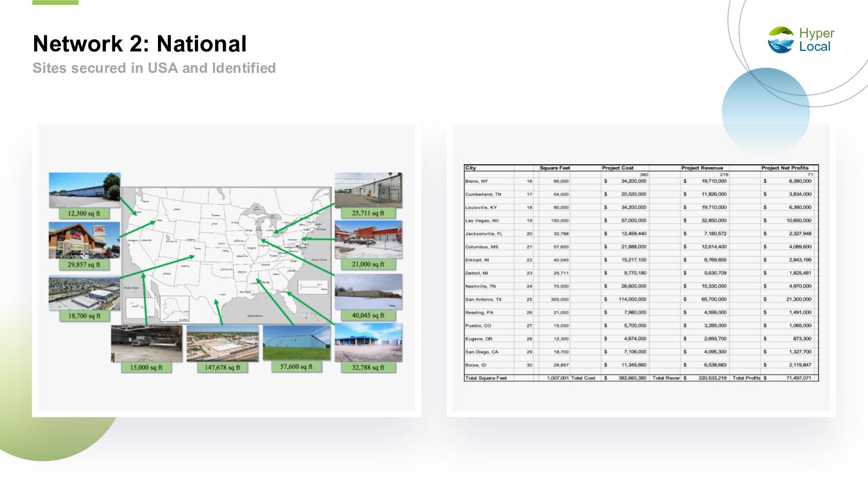Click the '29,857 sq ft' label
The image size is (868, 488).
[84, 264]
